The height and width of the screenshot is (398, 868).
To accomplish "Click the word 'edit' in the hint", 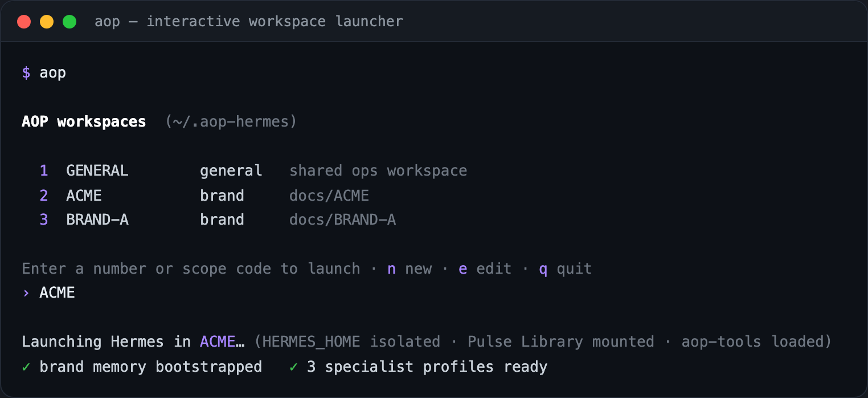I will coord(494,269).
